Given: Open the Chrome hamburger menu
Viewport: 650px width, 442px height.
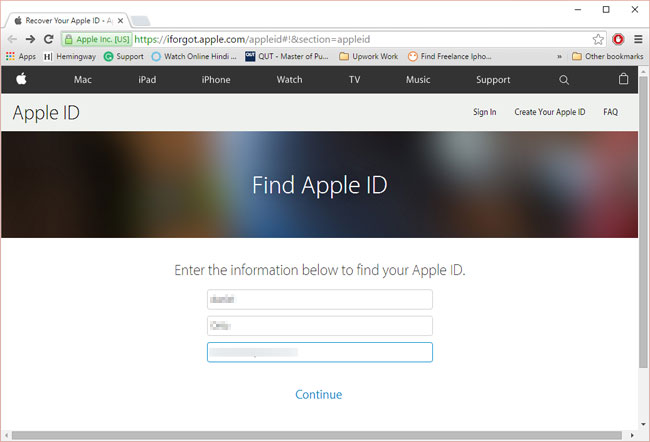Looking at the screenshot, I should coord(638,39).
